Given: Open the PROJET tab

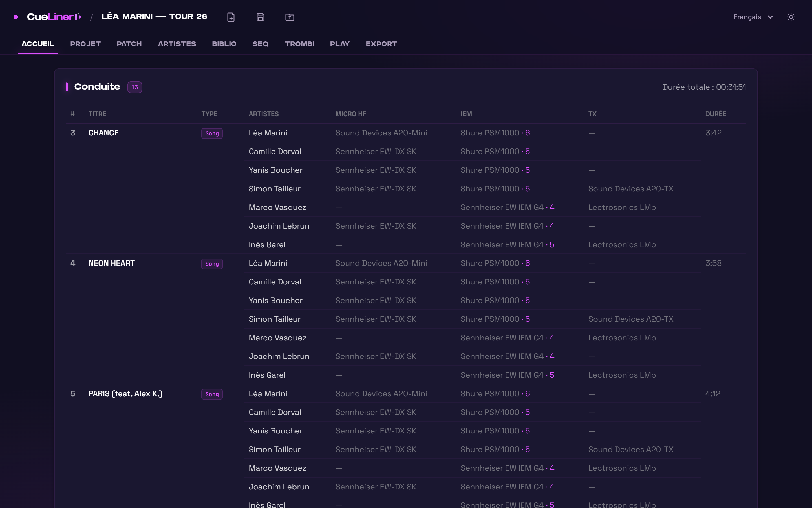Looking at the screenshot, I should tap(85, 44).
